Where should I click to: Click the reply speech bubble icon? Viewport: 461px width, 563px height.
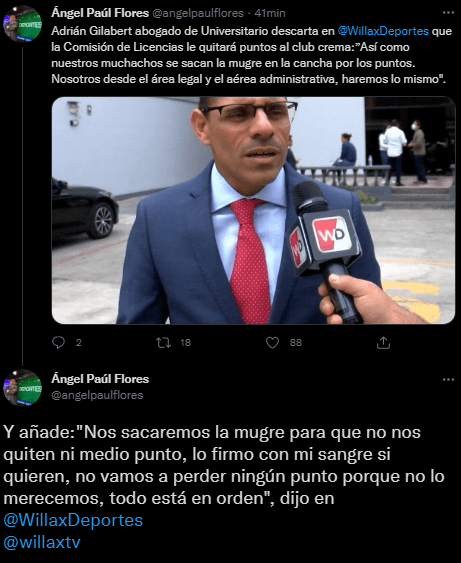58,343
